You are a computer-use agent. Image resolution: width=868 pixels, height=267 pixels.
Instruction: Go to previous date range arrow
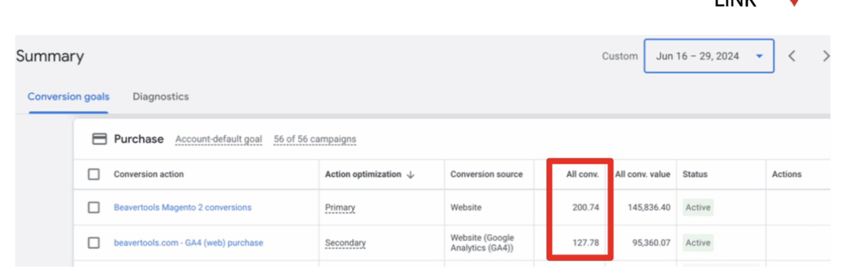[792, 56]
